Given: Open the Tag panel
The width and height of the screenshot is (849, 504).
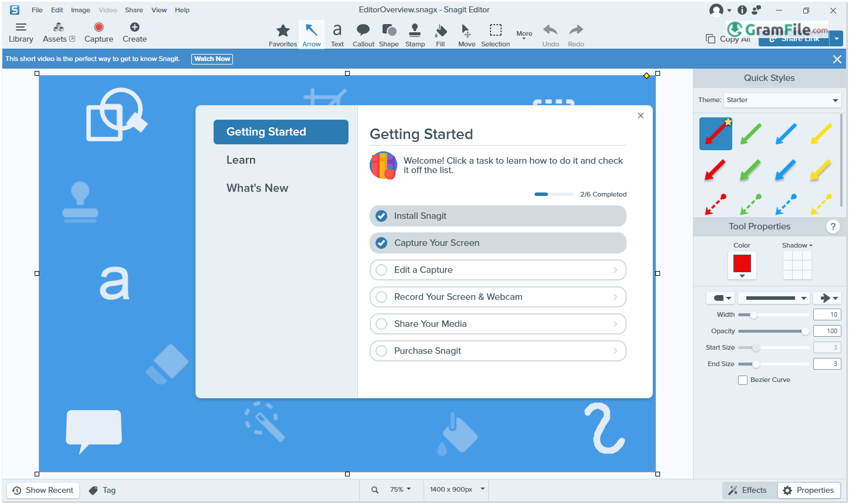Looking at the screenshot, I should 102,490.
